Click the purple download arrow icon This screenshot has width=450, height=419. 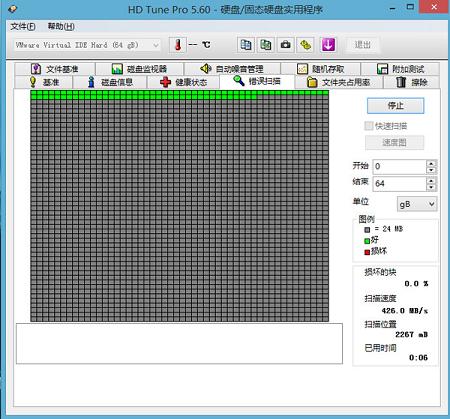coord(328,45)
